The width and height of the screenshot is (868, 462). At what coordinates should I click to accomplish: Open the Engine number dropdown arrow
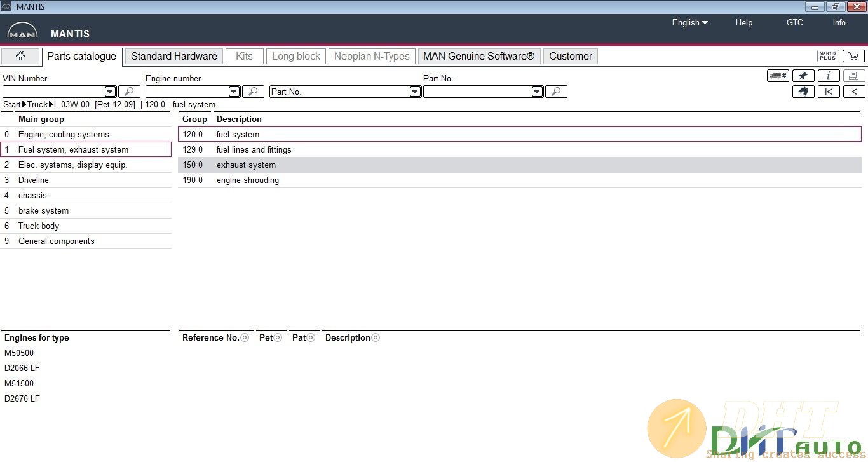click(x=234, y=92)
